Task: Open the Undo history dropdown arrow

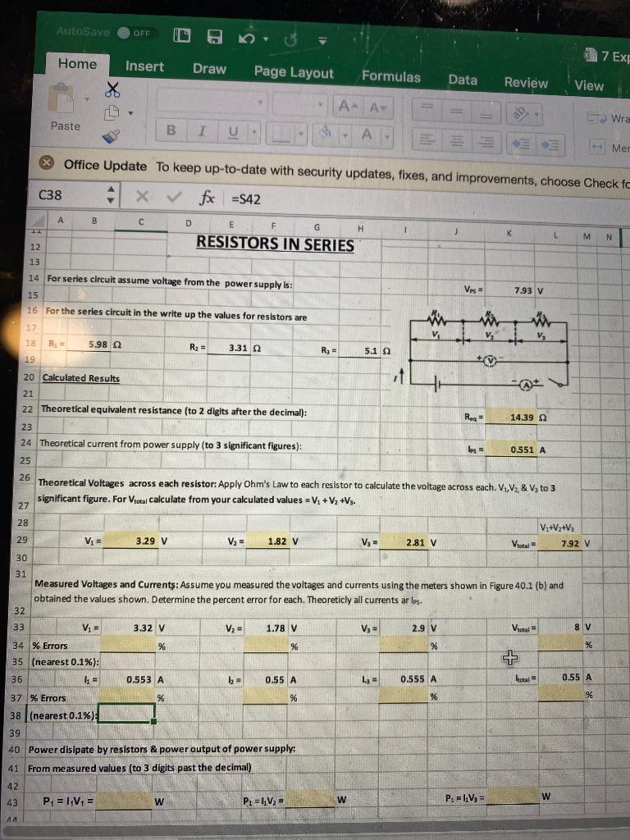Action: coord(265,39)
